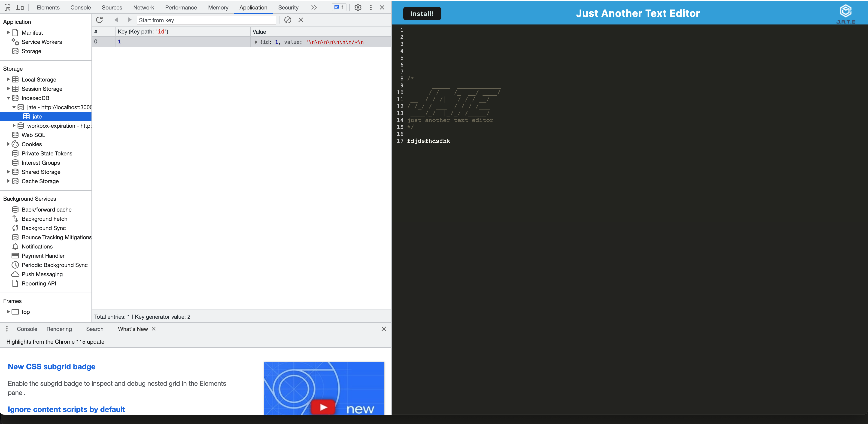Open DevTools three-dot customize menu
The image size is (868, 424).
point(371,7)
